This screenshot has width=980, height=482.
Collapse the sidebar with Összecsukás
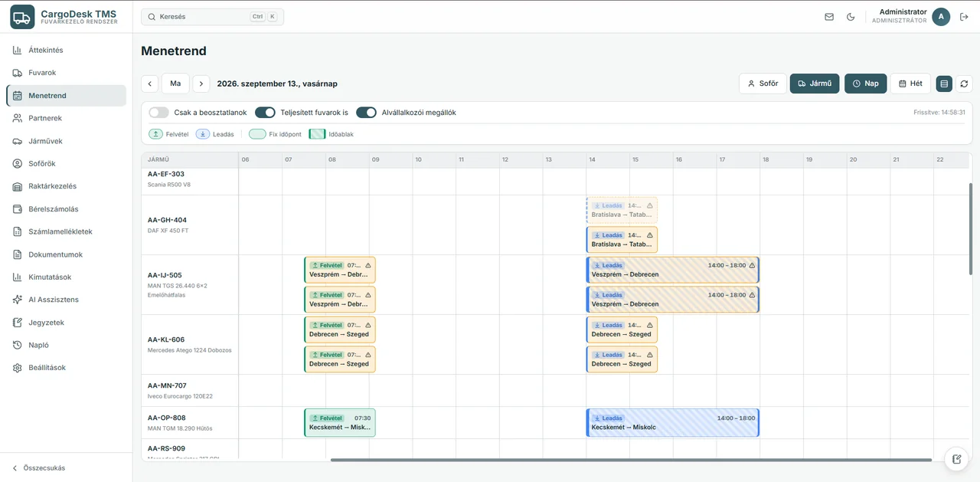tap(66, 467)
